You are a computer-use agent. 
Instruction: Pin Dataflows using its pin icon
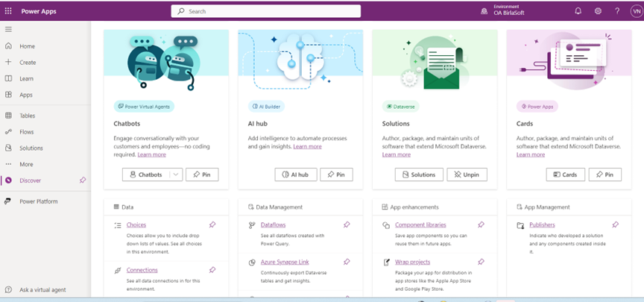[347, 224]
